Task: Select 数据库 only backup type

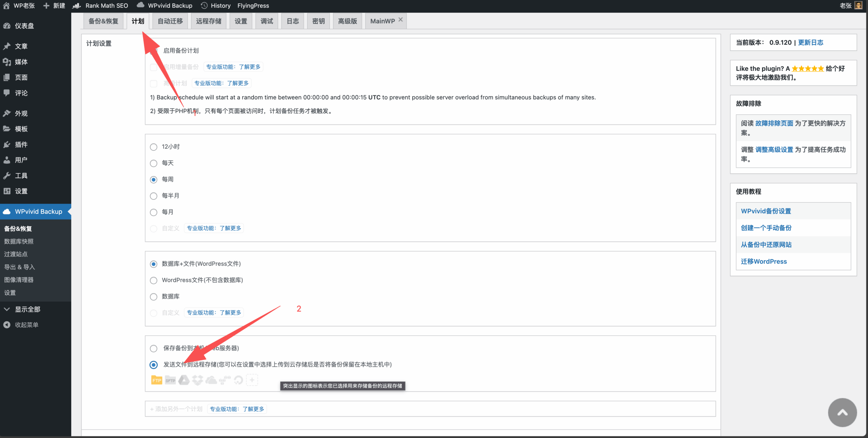Action: [x=154, y=297]
